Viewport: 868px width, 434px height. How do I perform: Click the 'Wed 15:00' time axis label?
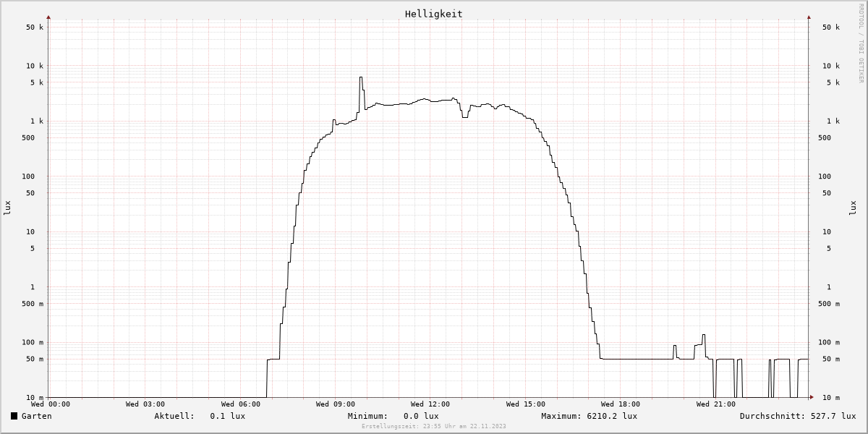[526, 404]
